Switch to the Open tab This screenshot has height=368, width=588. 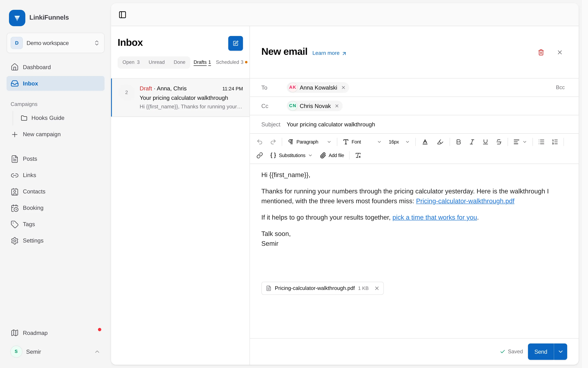point(131,62)
